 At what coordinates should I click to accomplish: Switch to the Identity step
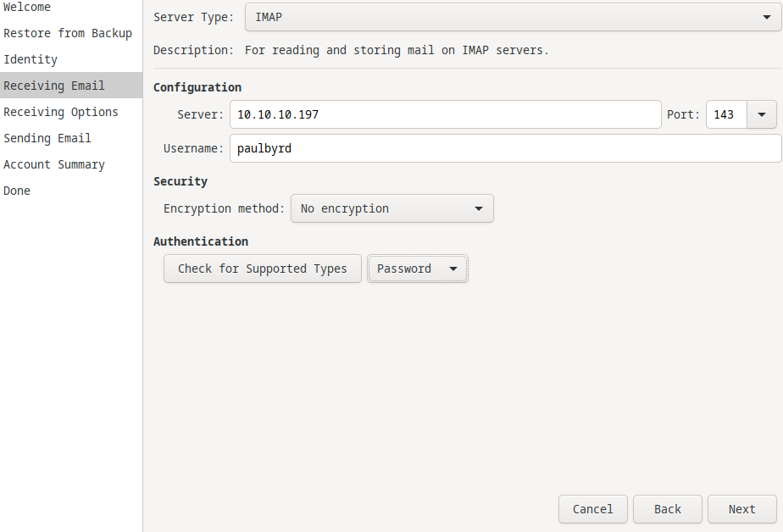coord(31,59)
